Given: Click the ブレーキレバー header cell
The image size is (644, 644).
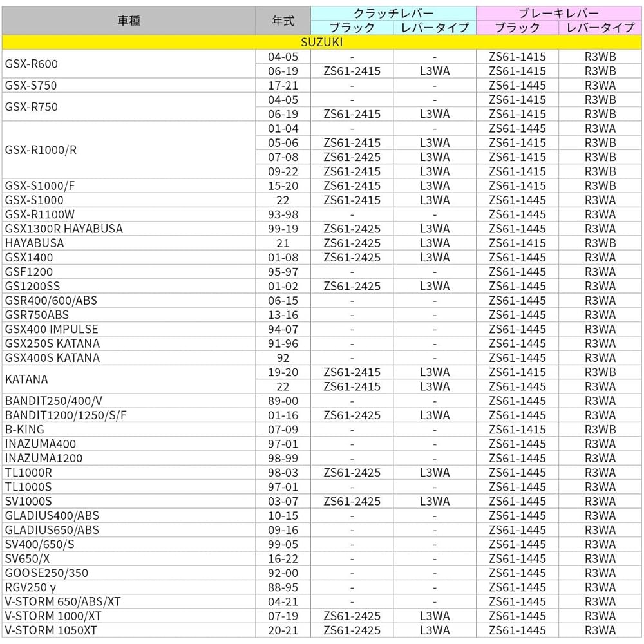Looking at the screenshot, I should (x=558, y=14).
